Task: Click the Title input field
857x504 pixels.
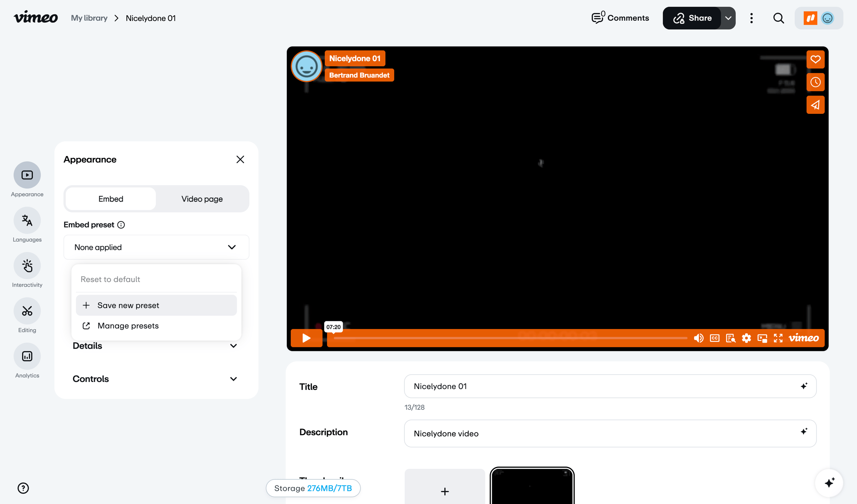Action: (x=610, y=386)
